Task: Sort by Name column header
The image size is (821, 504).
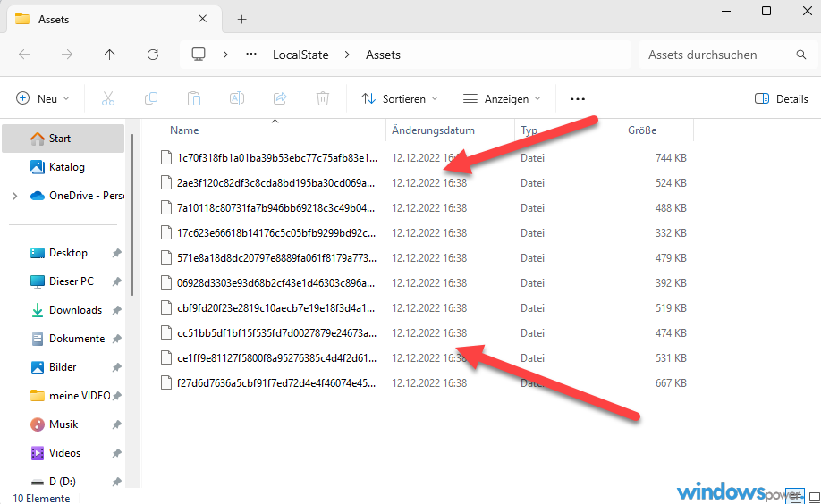Action: point(184,130)
